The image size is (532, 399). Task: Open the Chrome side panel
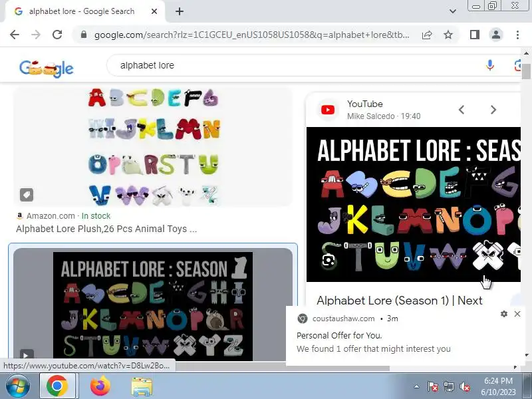pos(474,35)
